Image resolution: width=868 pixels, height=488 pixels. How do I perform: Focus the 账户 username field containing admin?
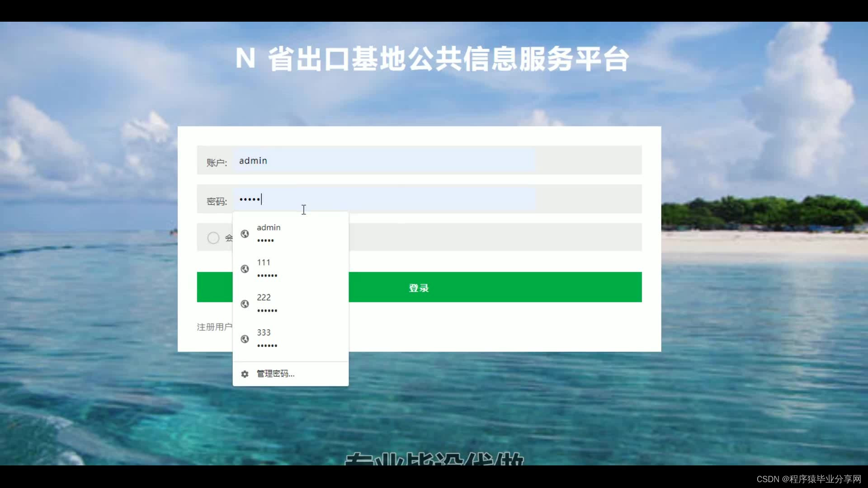[x=384, y=160]
